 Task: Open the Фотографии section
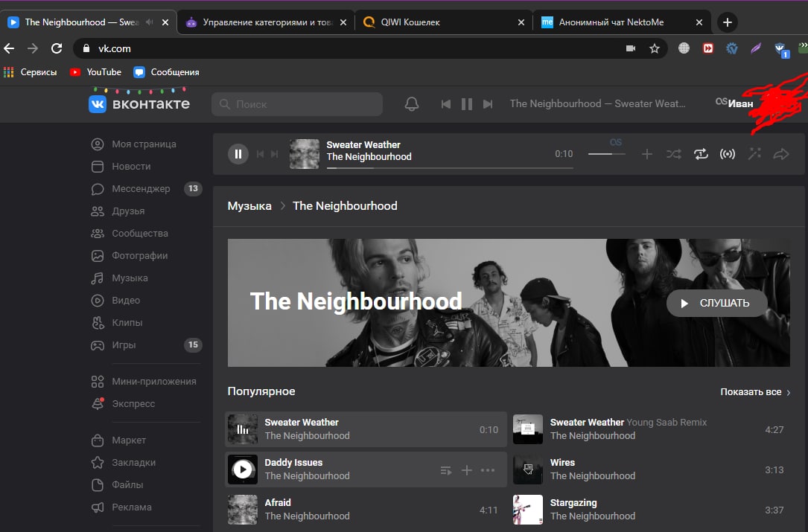(130, 255)
